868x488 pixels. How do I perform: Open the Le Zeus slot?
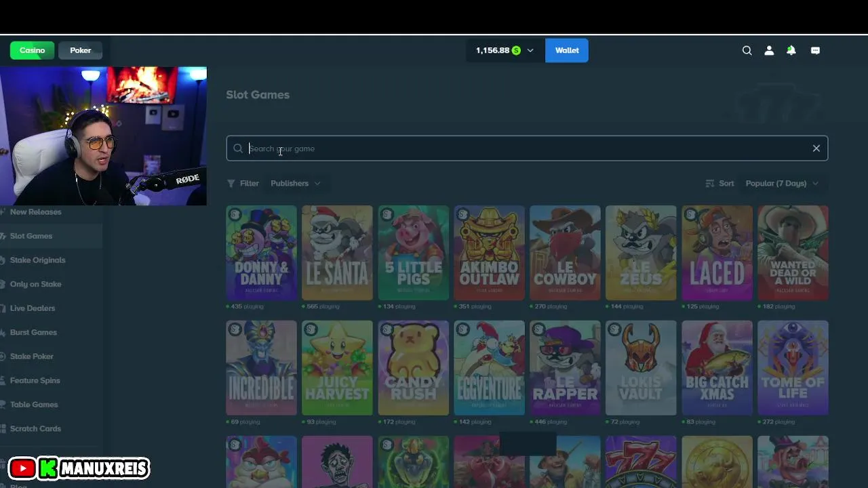point(641,253)
